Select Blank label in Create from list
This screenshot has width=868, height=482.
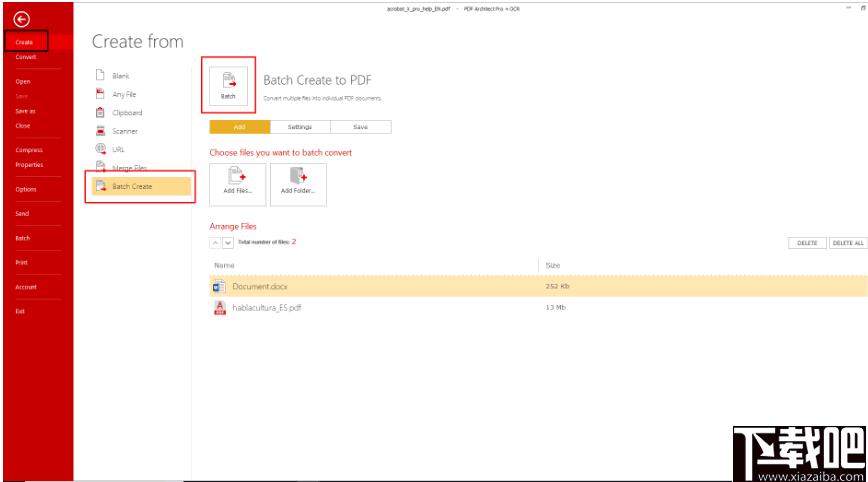tap(121, 76)
